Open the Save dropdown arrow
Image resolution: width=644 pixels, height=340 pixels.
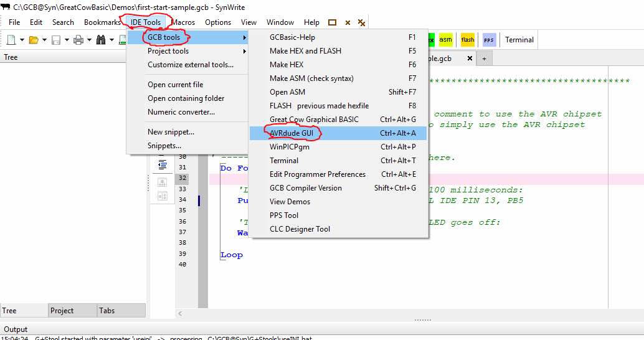pyautogui.click(x=67, y=40)
